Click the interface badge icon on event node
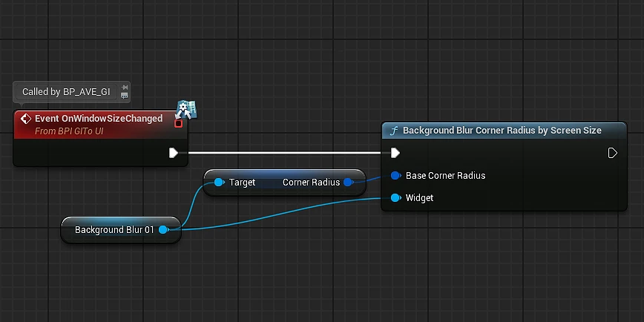This screenshot has width=644, height=322. pyautogui.click(x=185, y=108)
